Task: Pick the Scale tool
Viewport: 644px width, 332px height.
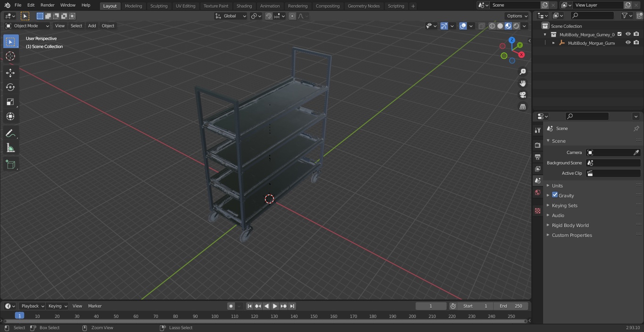Action: (x=10, y=102)
